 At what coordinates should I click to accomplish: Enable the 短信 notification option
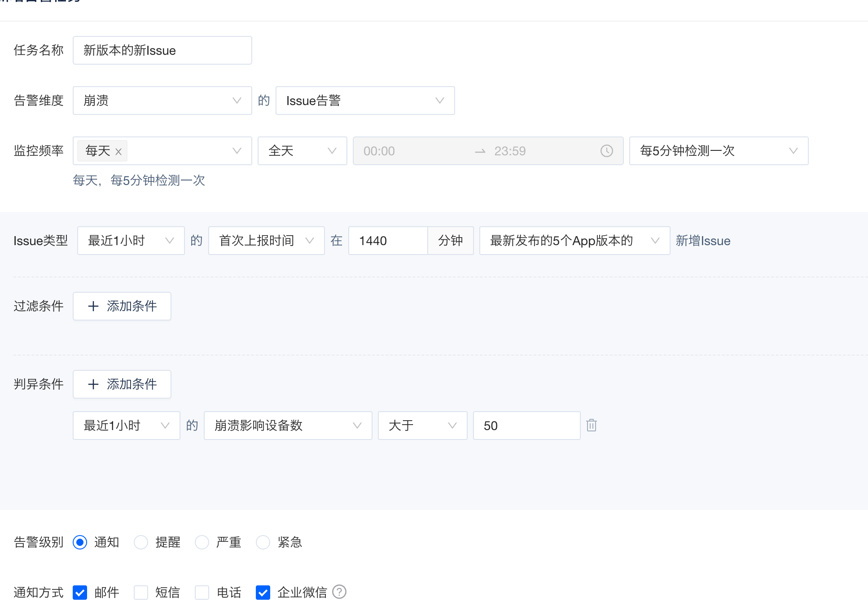(x=140, y=593)
